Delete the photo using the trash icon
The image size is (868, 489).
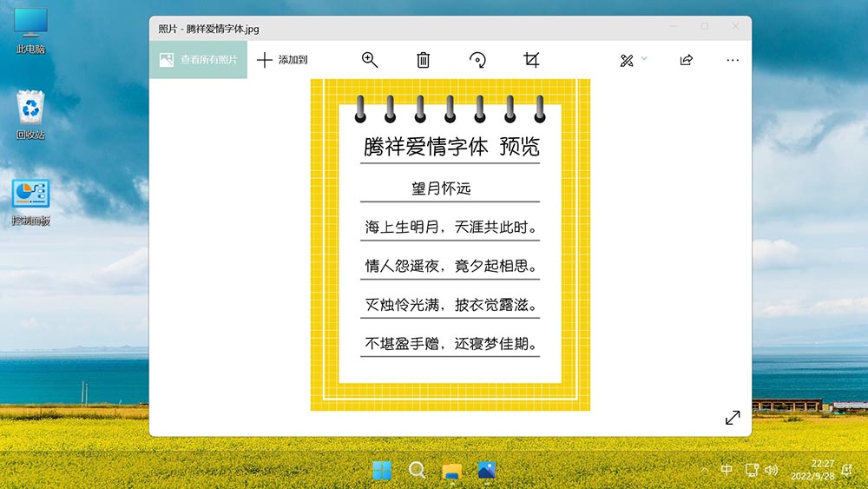[x=423, y=60]
